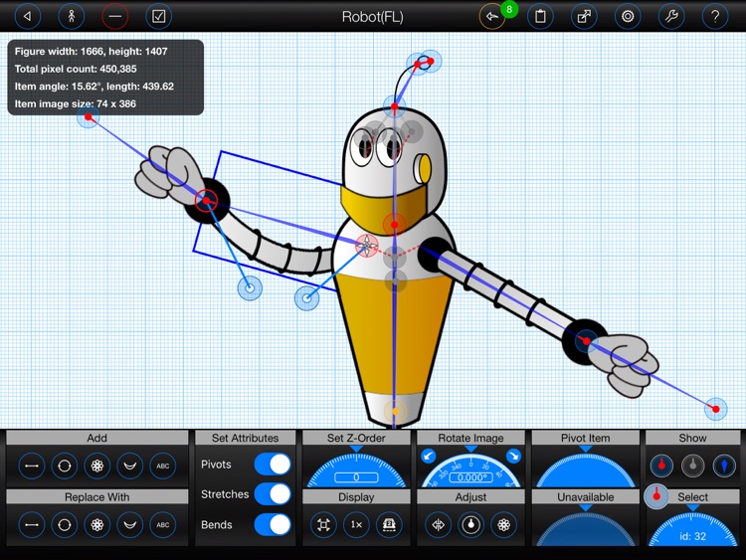Screen dimensions: 746x560
Task: Tap the figure info overlay panel
Action: tap(105, 78)
